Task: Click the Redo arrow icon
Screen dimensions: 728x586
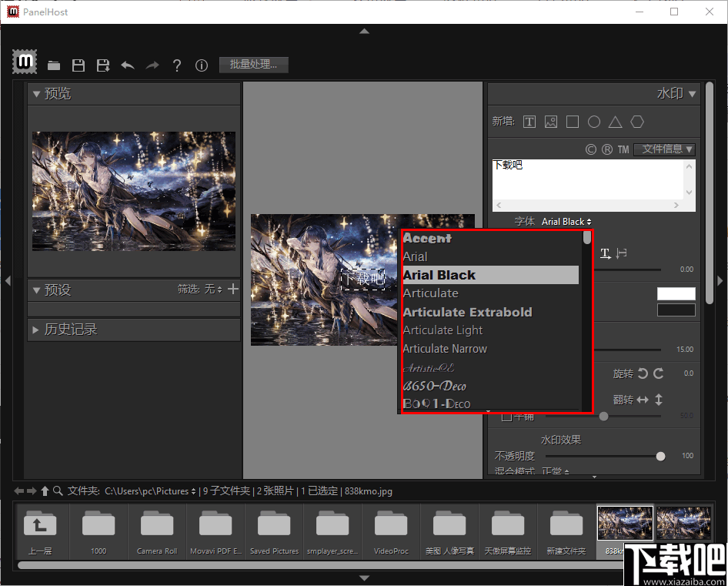Action: (x=152, y=65)
